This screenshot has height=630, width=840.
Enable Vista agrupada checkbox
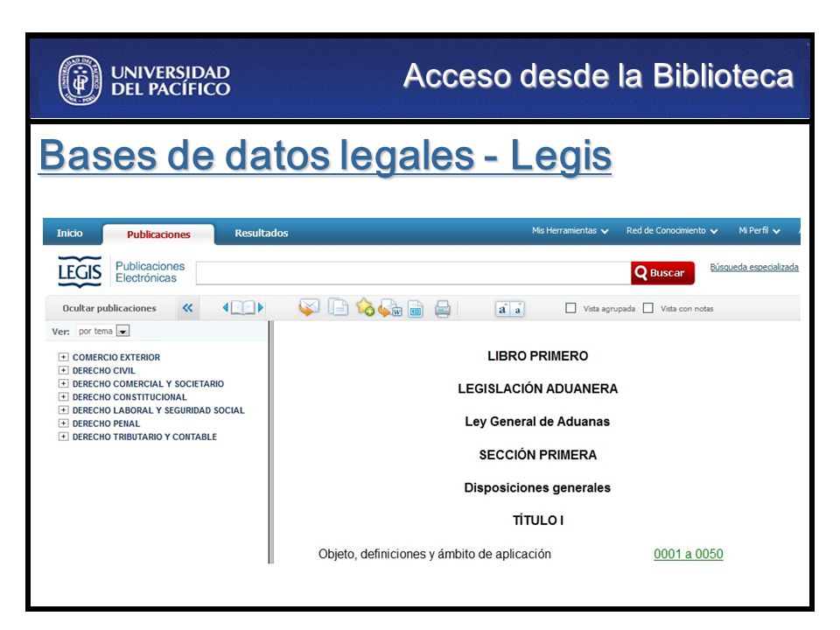point(570,308)
